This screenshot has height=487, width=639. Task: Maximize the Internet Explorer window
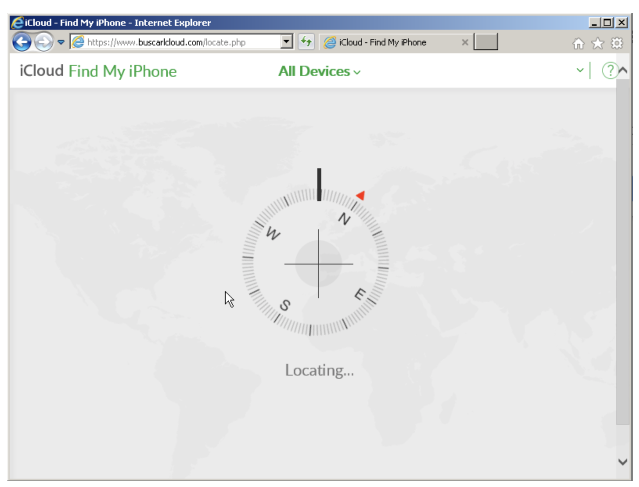click(x=608, y=23)
